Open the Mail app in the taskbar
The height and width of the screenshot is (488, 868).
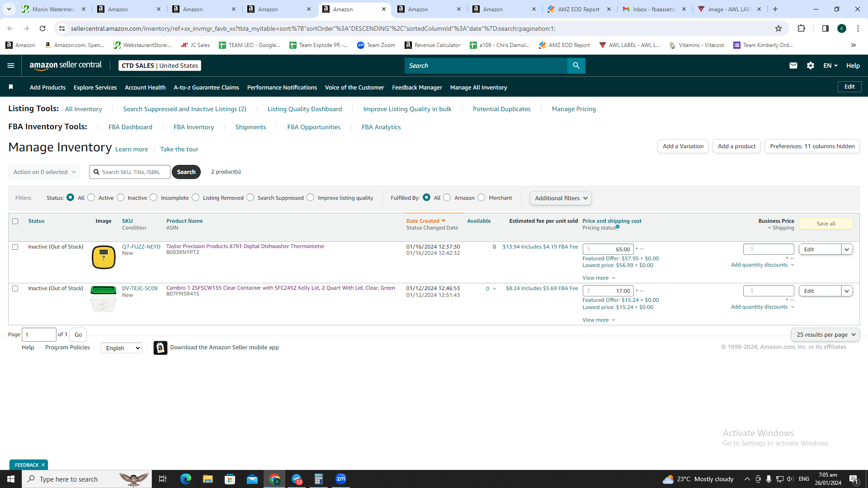click(252, 479)
